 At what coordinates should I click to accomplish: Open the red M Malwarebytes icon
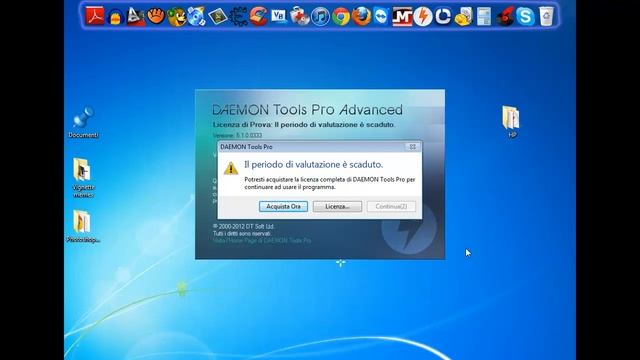pyautogui.click(x=402, y=17)
